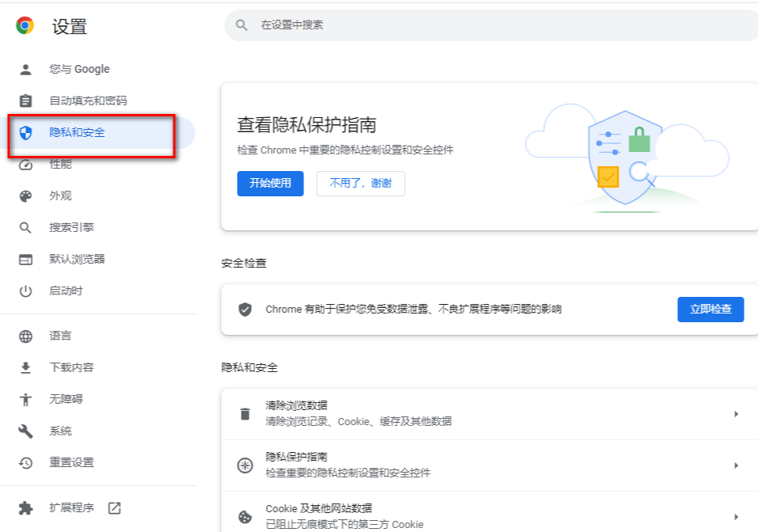Open 清除浏览数据 option
Viewport: 758px width, 532px height.
click(x=489, y=414)
